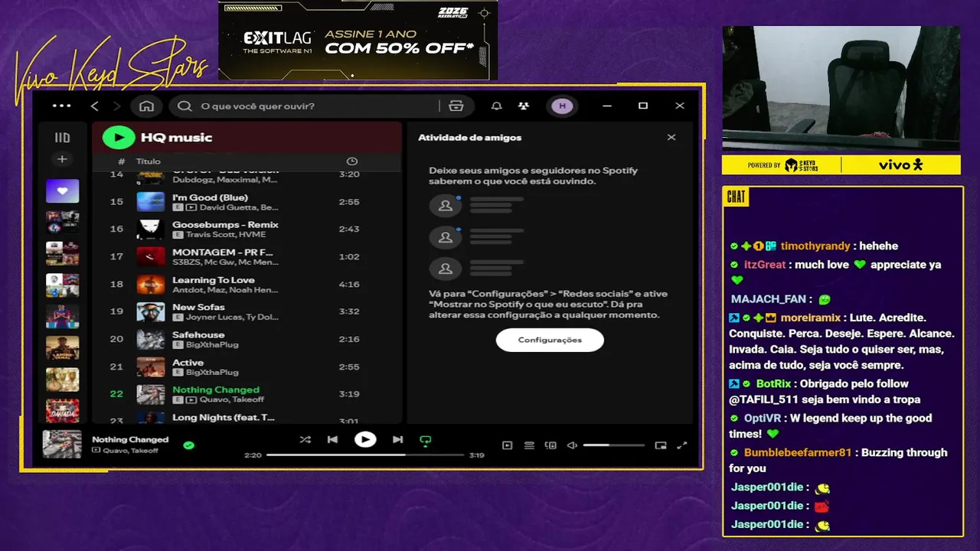Click moreiramix username in chat

(x=811, y=317)
